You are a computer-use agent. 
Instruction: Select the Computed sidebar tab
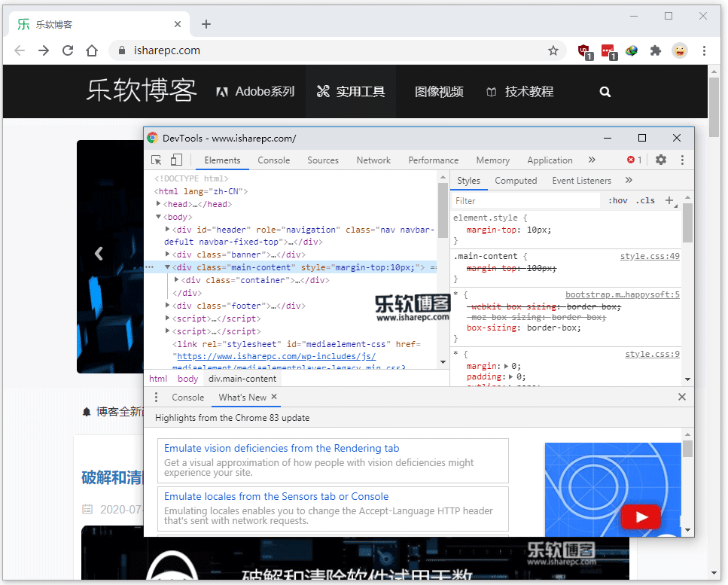pyautogui.click(x=516, y=181)
